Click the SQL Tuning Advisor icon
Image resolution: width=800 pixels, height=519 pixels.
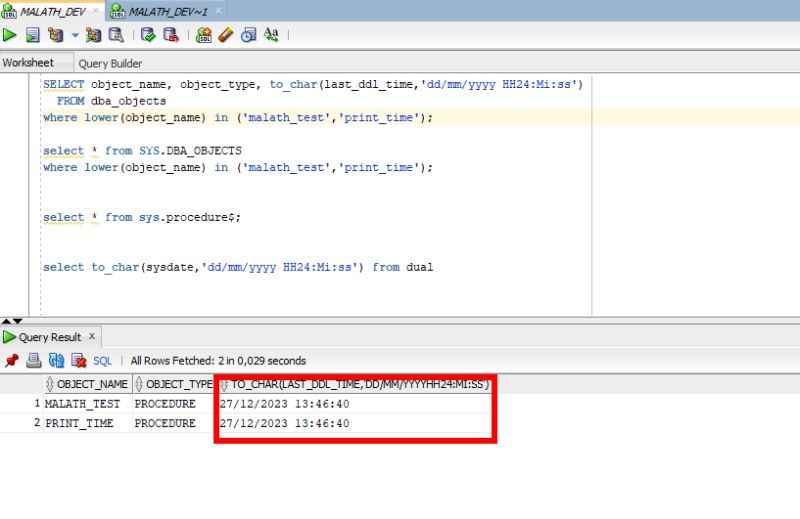coord(116,35)
